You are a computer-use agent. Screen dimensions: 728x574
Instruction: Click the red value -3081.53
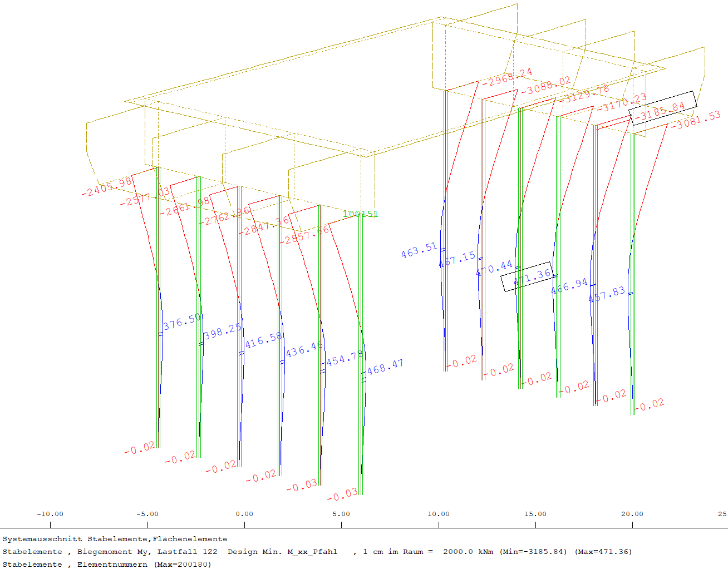695,120
